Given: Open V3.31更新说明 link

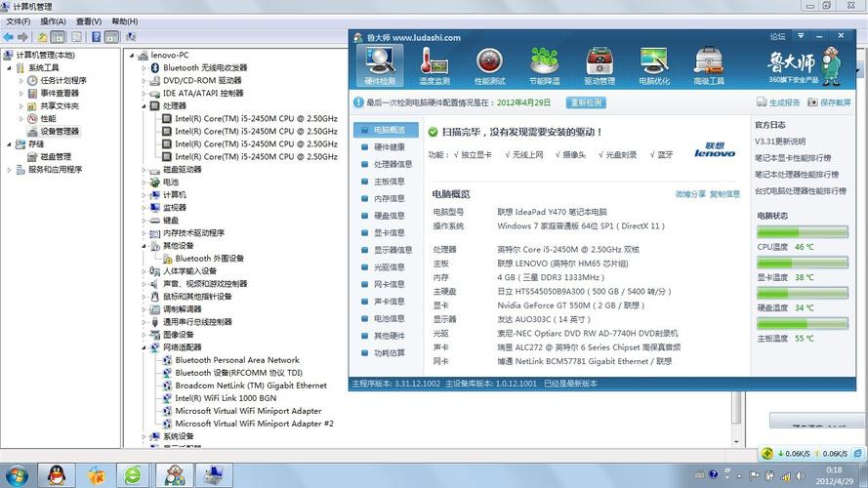Looking at the screenshot, I should 780,142.
